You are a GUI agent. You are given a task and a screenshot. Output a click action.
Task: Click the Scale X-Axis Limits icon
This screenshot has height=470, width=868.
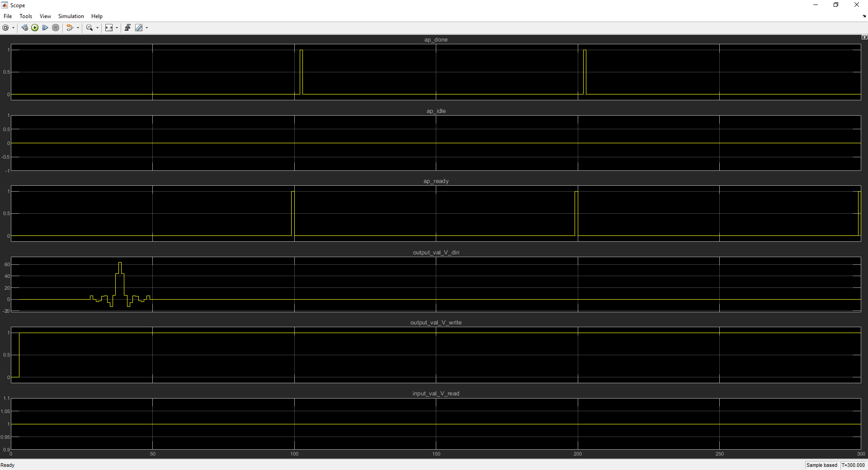point(109,28)
